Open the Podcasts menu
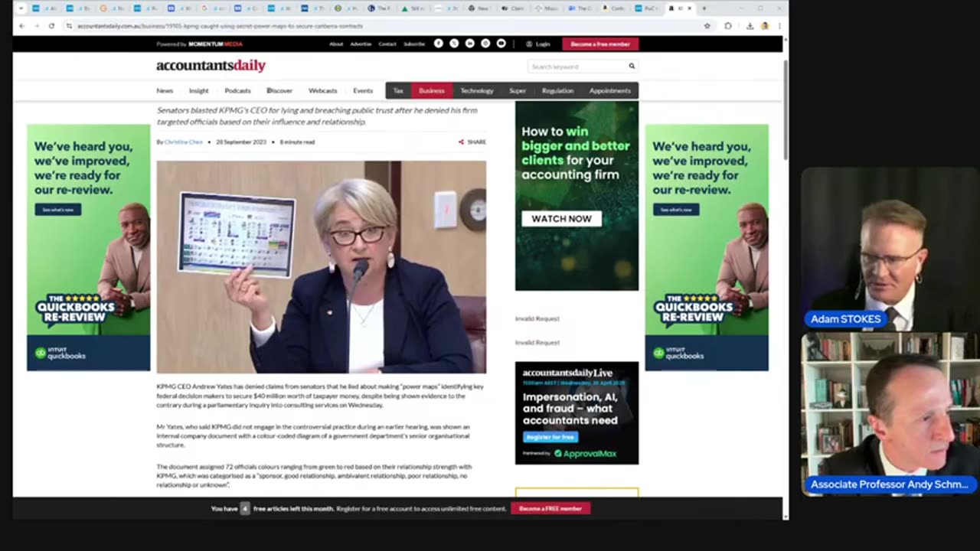980x551 pixels. click(x=237, y=90)
